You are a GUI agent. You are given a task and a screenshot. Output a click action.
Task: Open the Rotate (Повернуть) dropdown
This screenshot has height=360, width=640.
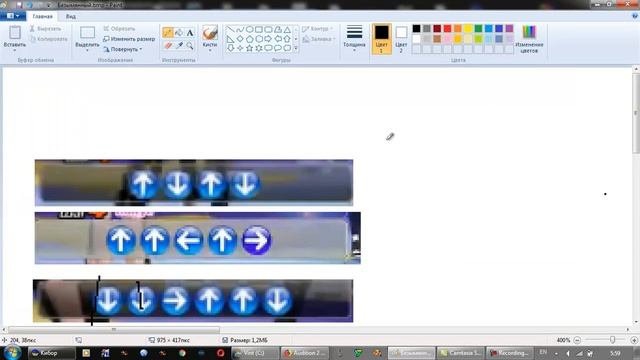point(122,49)
